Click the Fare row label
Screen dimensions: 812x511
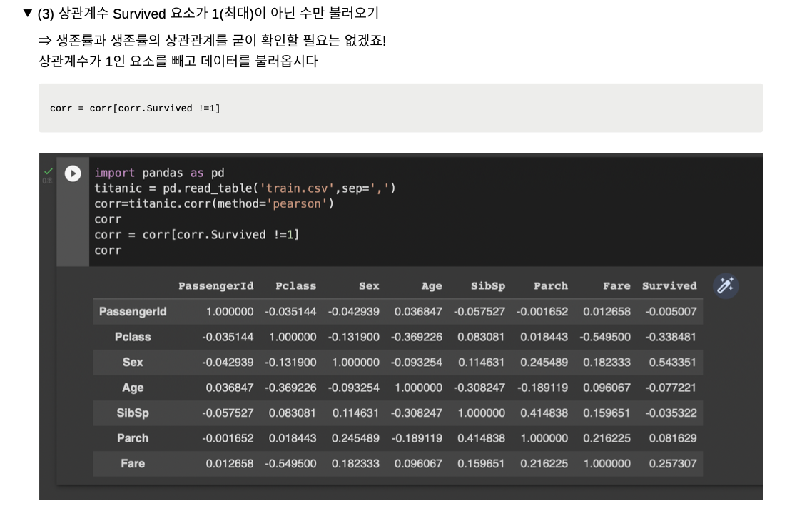point(133,464)
